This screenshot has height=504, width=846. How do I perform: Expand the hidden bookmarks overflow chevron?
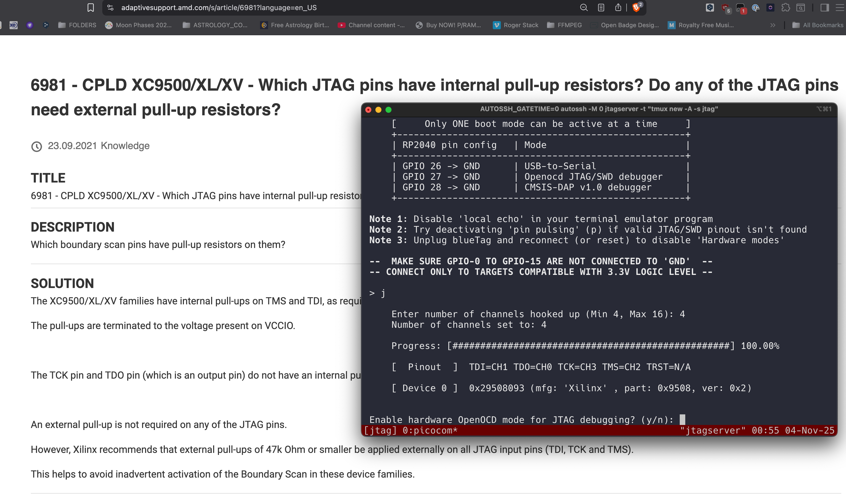(773, 25)
